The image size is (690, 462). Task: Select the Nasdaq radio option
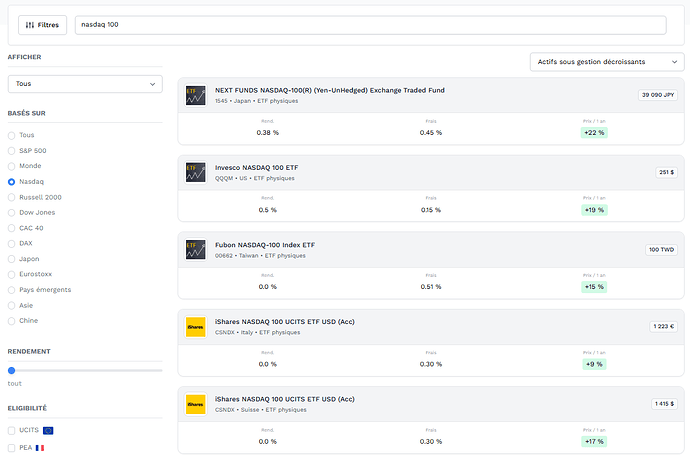11,182
